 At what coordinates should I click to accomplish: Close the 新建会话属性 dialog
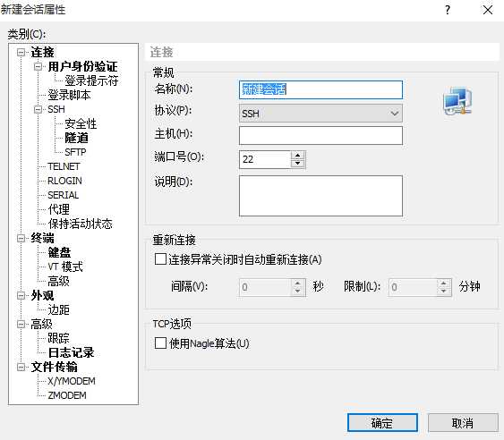[488, 10]
